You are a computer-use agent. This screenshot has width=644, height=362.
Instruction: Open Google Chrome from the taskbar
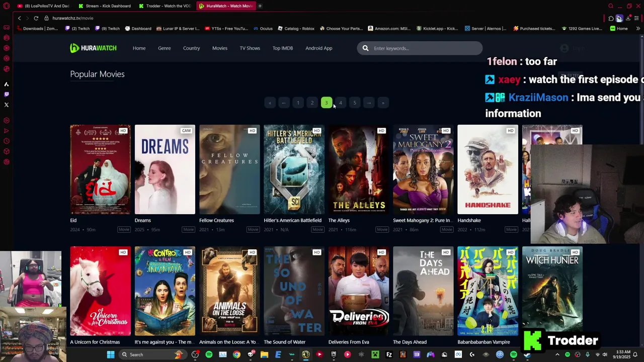tap(236, 354)
